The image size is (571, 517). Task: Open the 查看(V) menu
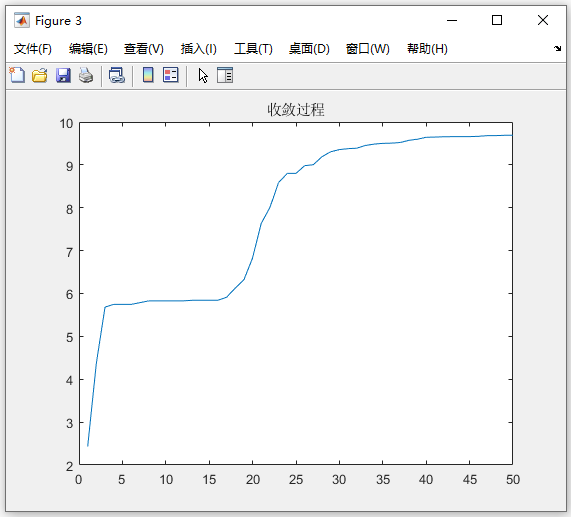143,49
